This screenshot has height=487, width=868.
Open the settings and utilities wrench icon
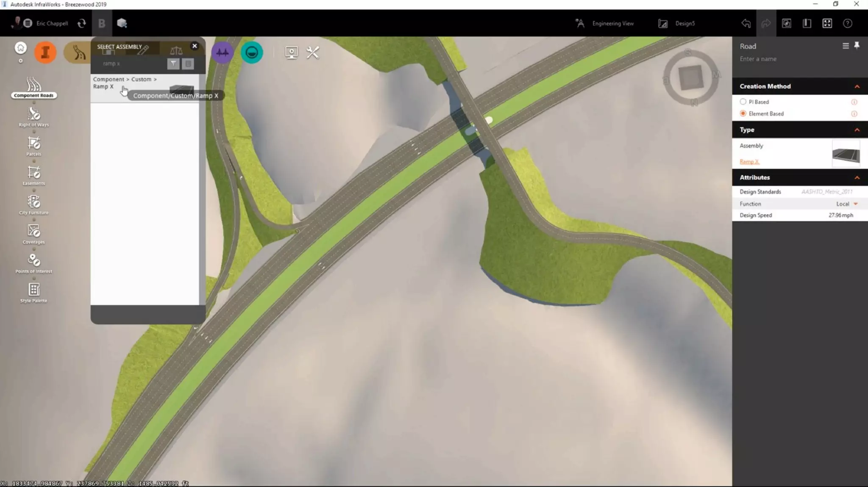[313, 53]
